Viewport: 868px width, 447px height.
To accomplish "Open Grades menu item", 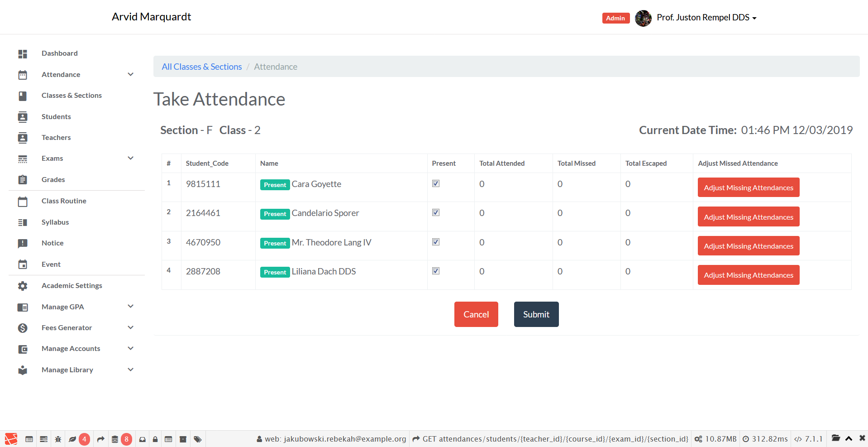I will click(x=53, y=180).
